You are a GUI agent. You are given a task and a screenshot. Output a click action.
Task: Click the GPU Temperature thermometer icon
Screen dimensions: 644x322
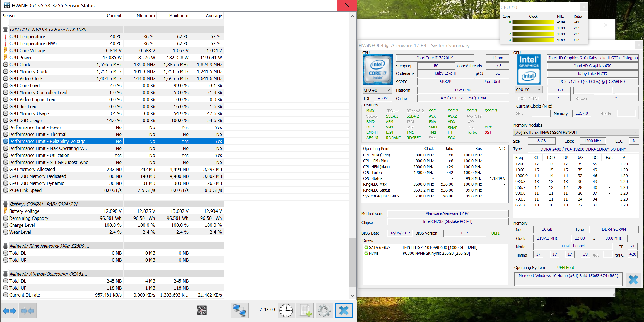click(5, 37)
